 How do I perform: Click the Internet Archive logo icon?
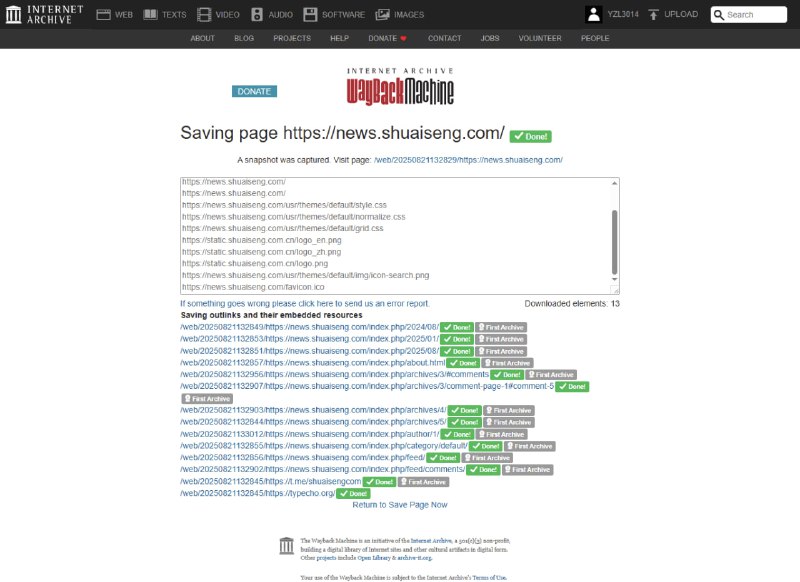[x=15, y=14]
